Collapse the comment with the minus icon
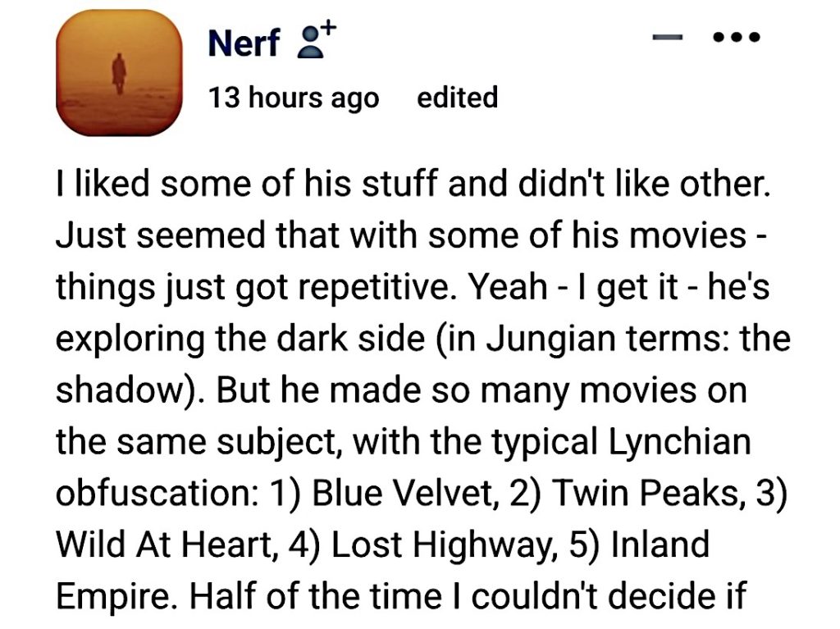Image resolution: width=840 pixels, height=629 pixels. click(668, 37)
